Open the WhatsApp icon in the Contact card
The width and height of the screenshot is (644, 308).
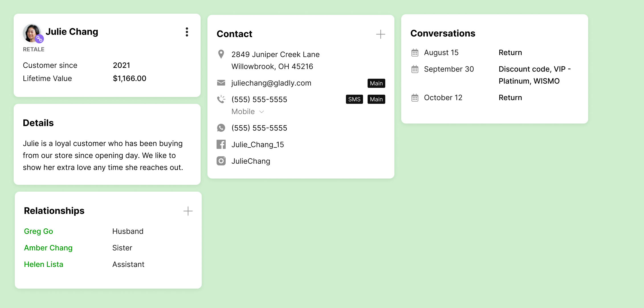point(221,128)
